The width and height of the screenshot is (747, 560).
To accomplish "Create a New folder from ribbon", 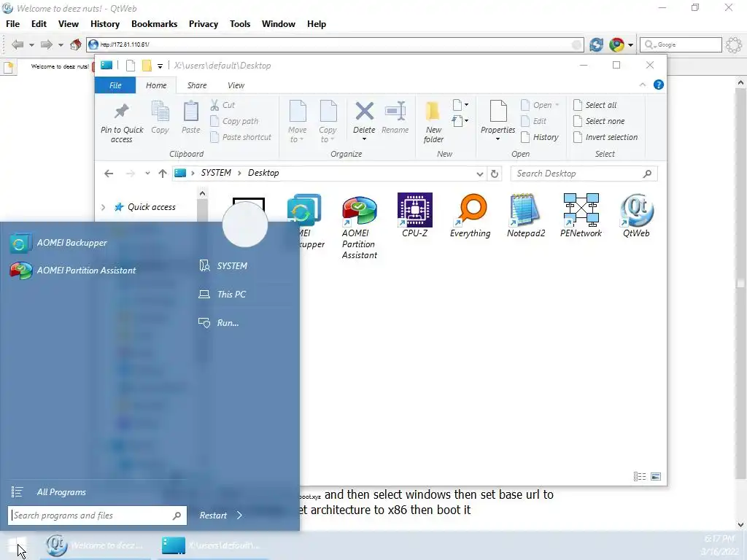I will (x=433, y=122).
